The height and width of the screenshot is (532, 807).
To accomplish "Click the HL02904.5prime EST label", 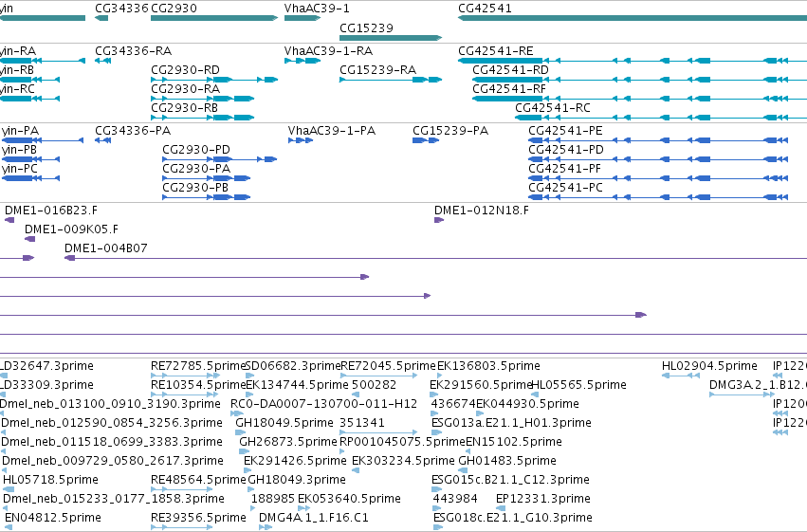I will coord(709,366).
